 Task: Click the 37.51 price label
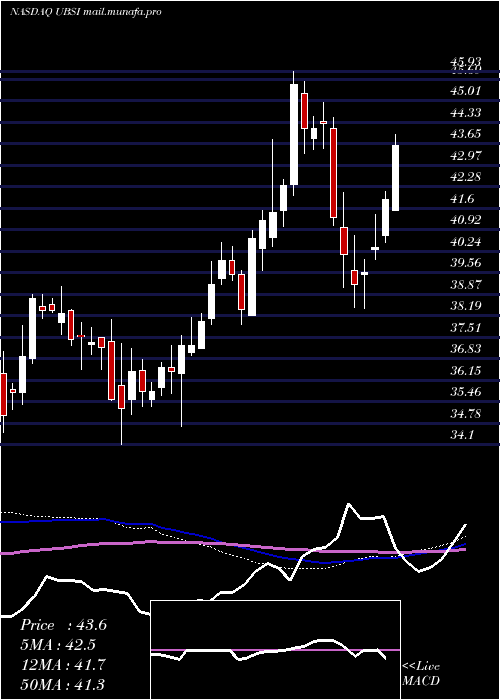(465, 328)
